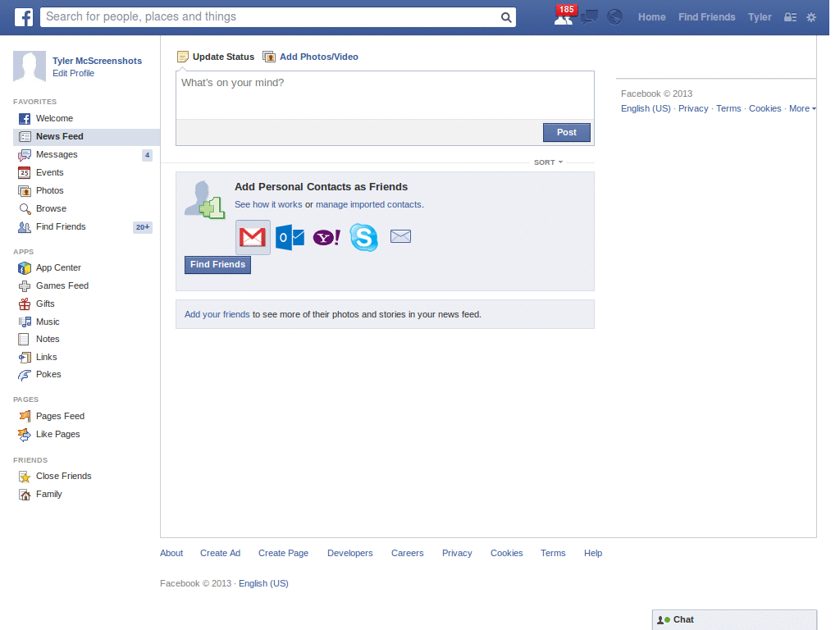Select the Update Status tab
This screenshot has height=630, width=840.
coord(216,57)
